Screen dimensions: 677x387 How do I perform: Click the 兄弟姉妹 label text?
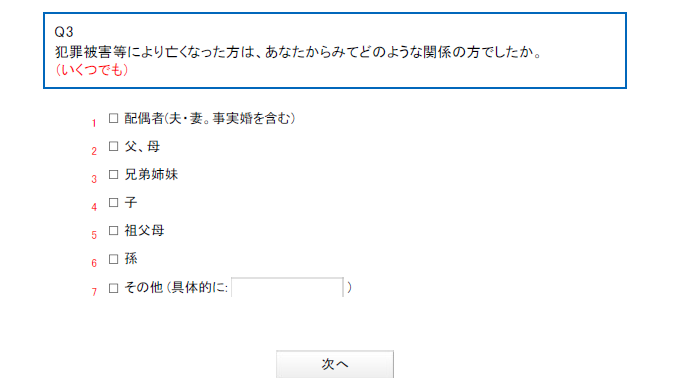151,174
